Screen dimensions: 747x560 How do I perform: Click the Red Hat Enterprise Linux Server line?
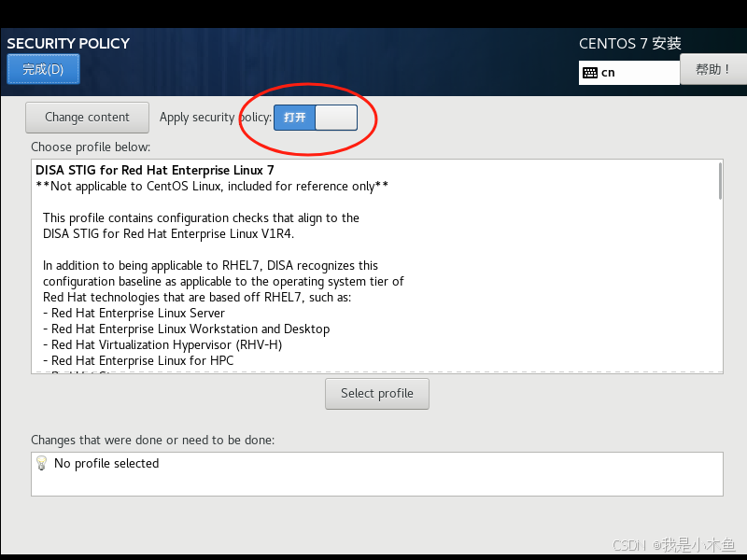134,314
